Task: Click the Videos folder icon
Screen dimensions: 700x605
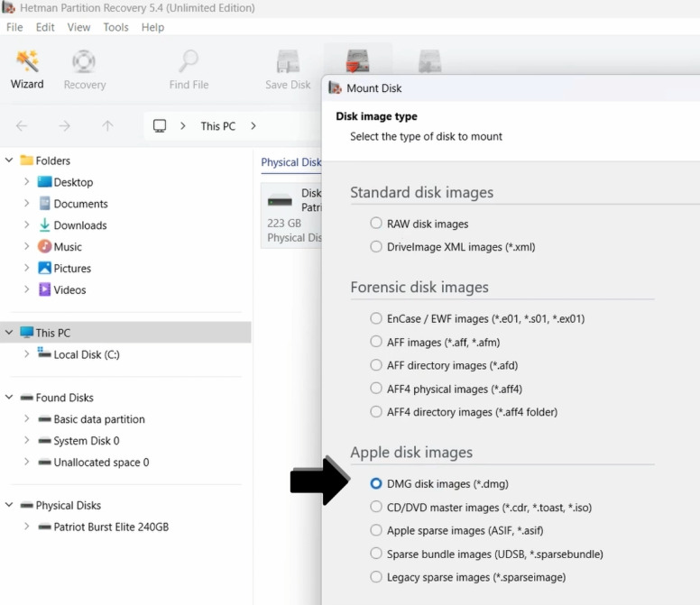Action: point(44,289)
